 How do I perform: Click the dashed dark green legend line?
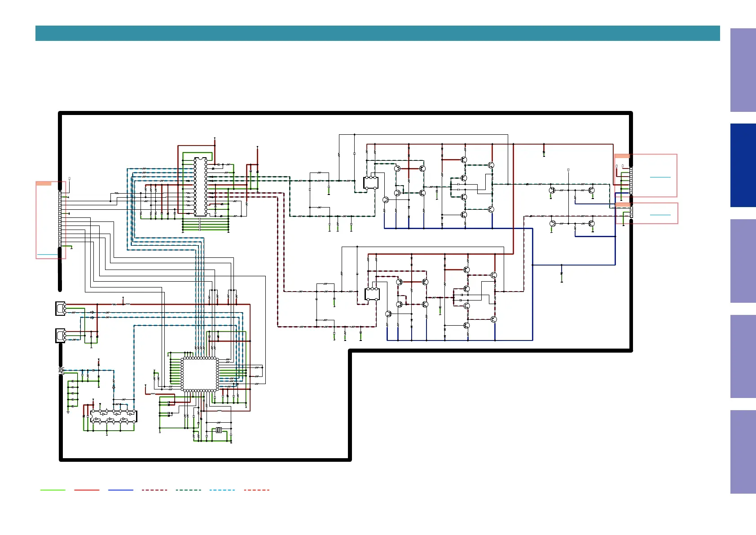pyautogui.click(x=189, y=490)
